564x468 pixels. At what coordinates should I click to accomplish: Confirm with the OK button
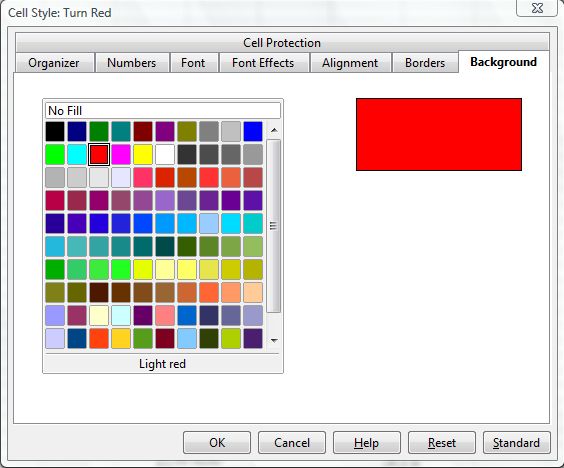217,442
